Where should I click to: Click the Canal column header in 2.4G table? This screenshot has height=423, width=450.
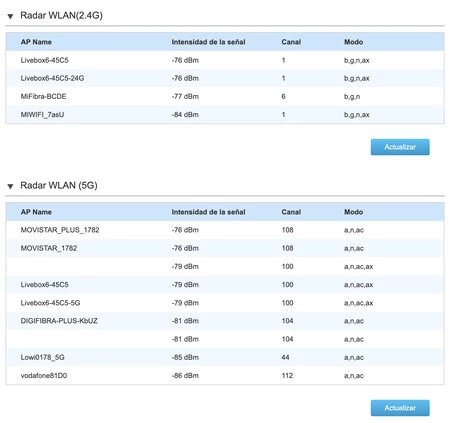click(x=291, y=42)
